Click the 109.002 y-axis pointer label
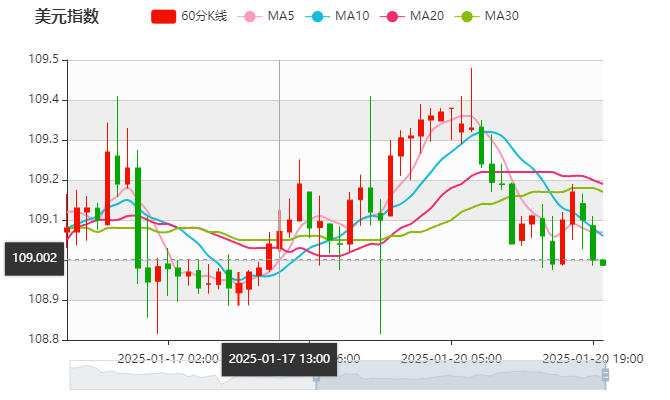The width and height of the screenshot is (670, 400). coord(34,258)
